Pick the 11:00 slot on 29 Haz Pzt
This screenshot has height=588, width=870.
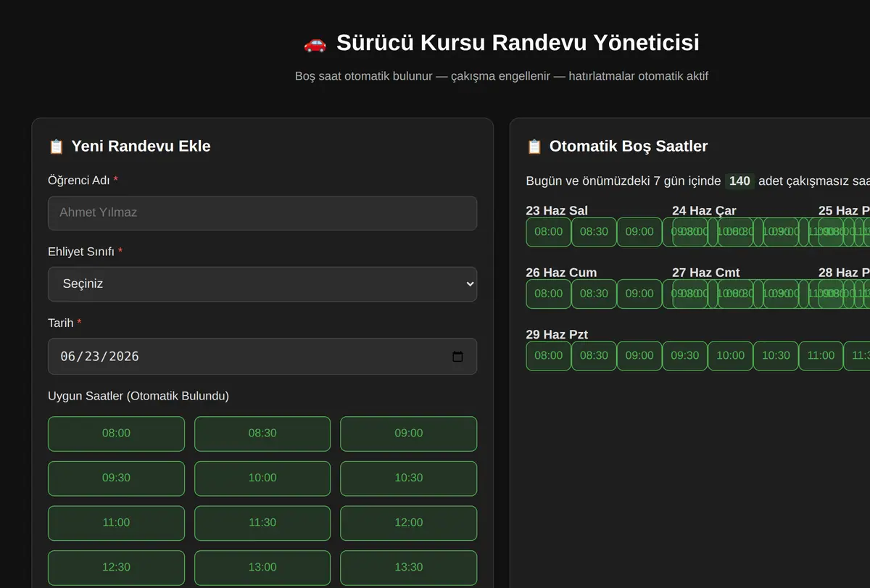821,356
